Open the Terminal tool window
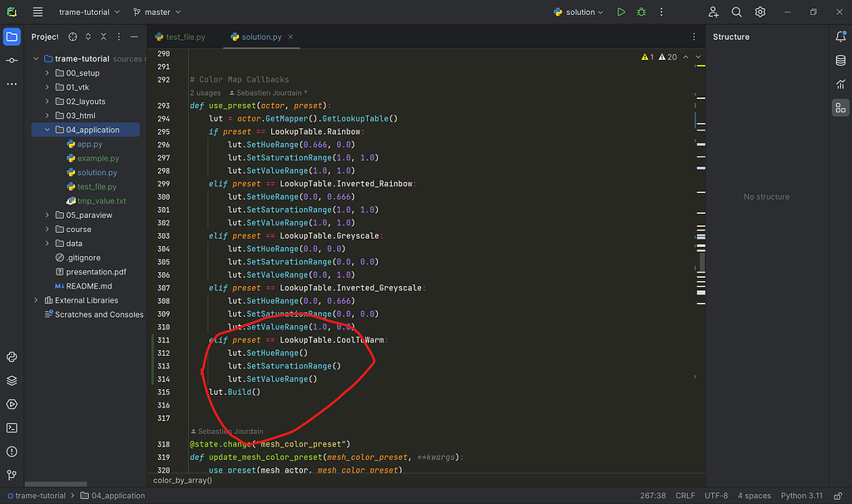Screen dimensions: 852x504 pyautogui.click(x=12, y=427)
